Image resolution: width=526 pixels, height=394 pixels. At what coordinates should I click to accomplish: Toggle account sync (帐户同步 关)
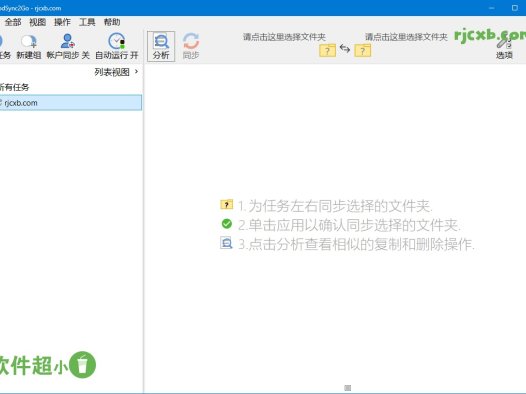click(68, 47)
